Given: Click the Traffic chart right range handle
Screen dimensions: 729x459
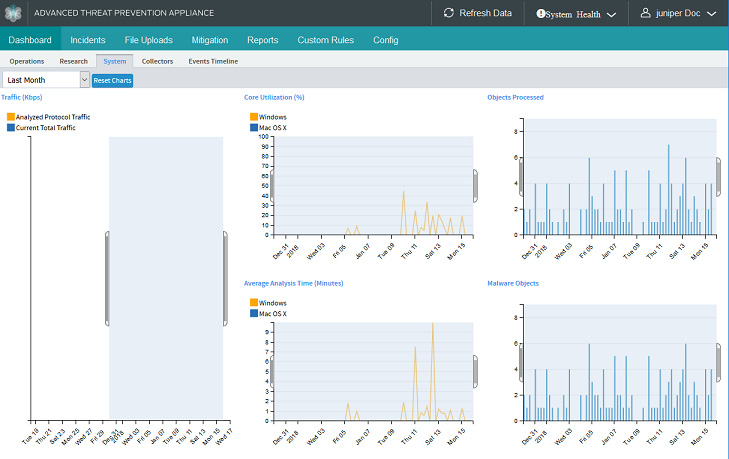Looking at the screenshot, I should (x=225, y=279).
